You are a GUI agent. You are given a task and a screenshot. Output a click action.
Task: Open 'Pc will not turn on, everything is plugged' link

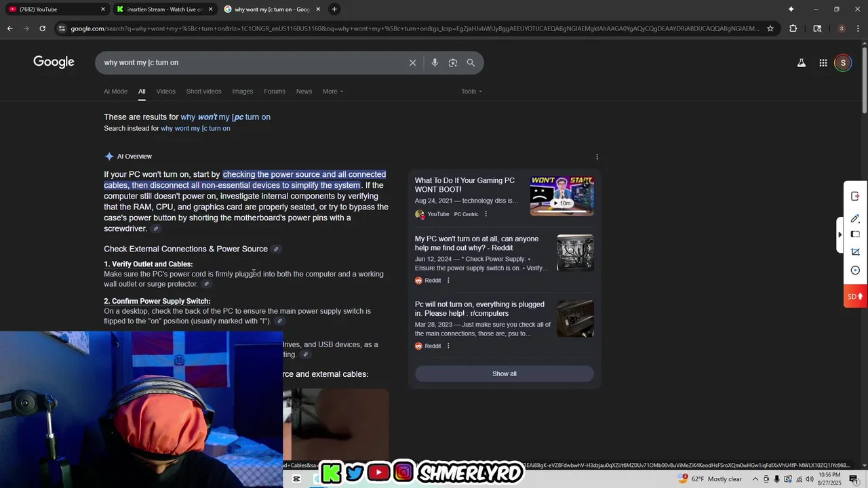coord(479,309)
